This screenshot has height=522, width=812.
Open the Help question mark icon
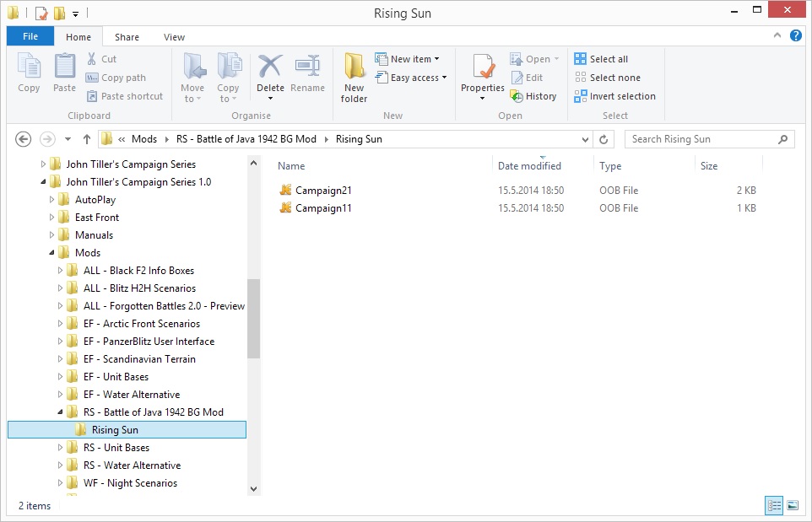795,35
